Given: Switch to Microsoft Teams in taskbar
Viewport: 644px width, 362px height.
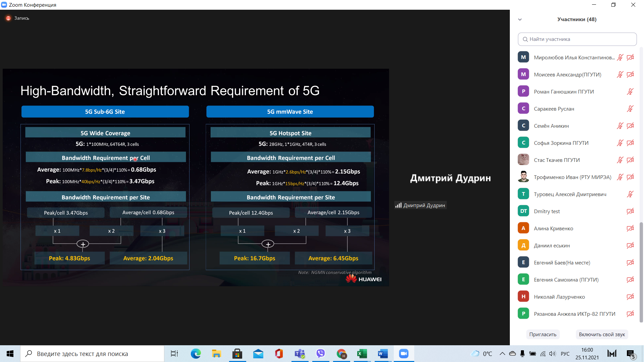Looking at the screenshot, I should click(300, 354).
